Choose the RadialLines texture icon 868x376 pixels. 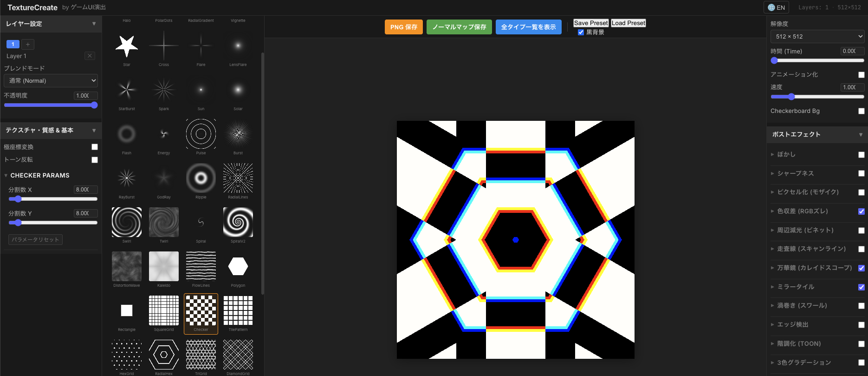(238, 178)
